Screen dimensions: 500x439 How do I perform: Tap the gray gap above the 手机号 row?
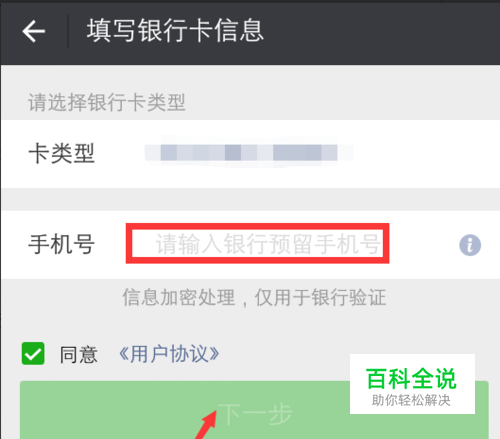[x=250, y=199]
